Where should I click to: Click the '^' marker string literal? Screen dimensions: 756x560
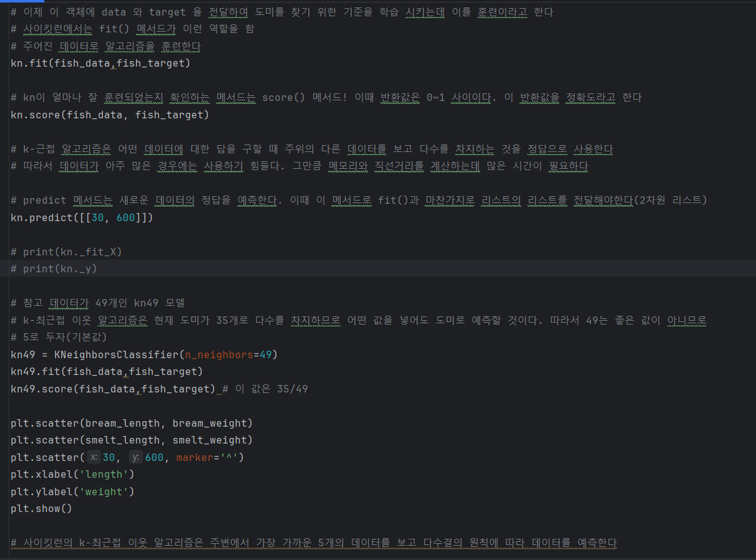tap(229, 457)
